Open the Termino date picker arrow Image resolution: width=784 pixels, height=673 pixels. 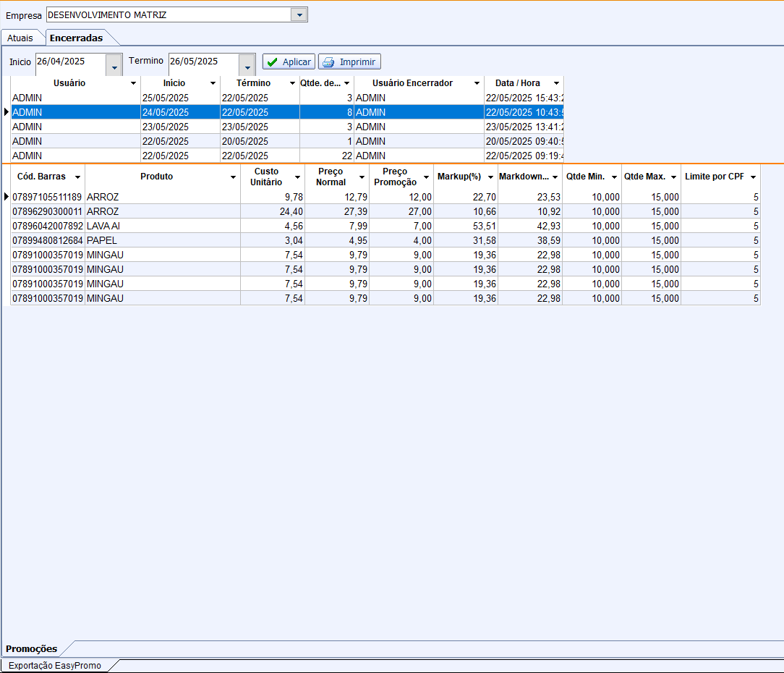pos(247,65)
